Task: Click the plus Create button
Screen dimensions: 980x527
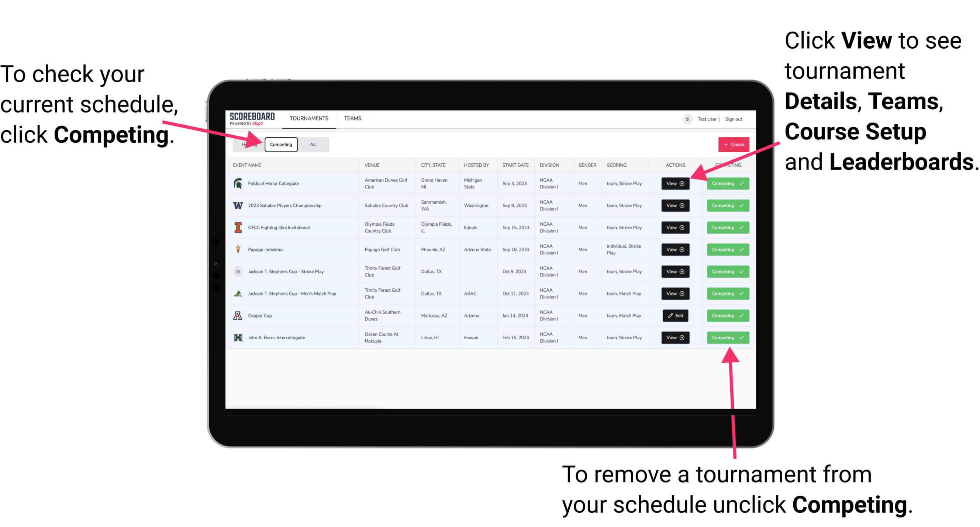Action: point(733,144)
